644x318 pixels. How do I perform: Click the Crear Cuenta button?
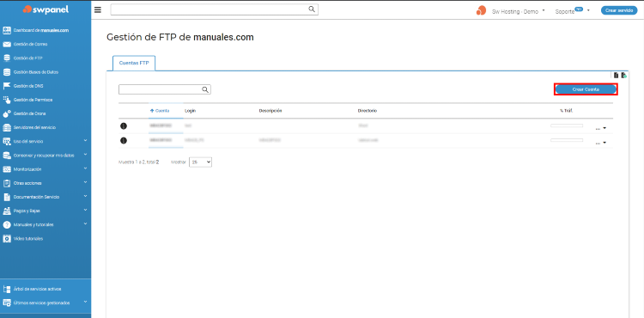pyautogui.click(x=586, y=89)
